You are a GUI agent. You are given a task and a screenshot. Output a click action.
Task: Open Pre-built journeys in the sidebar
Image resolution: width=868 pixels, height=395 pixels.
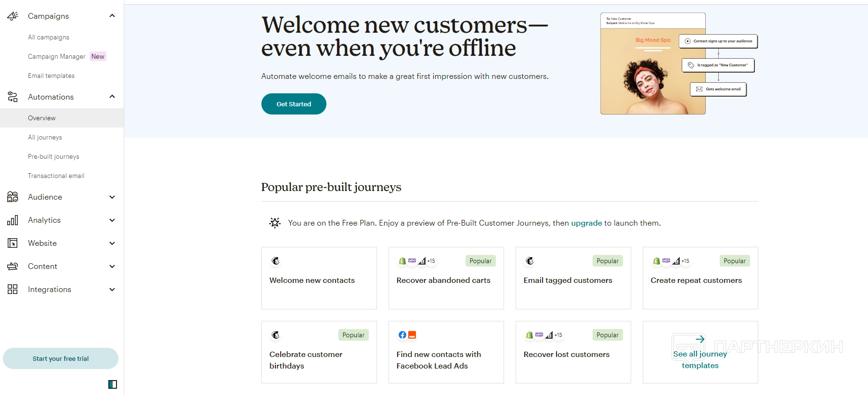point(53,156)
